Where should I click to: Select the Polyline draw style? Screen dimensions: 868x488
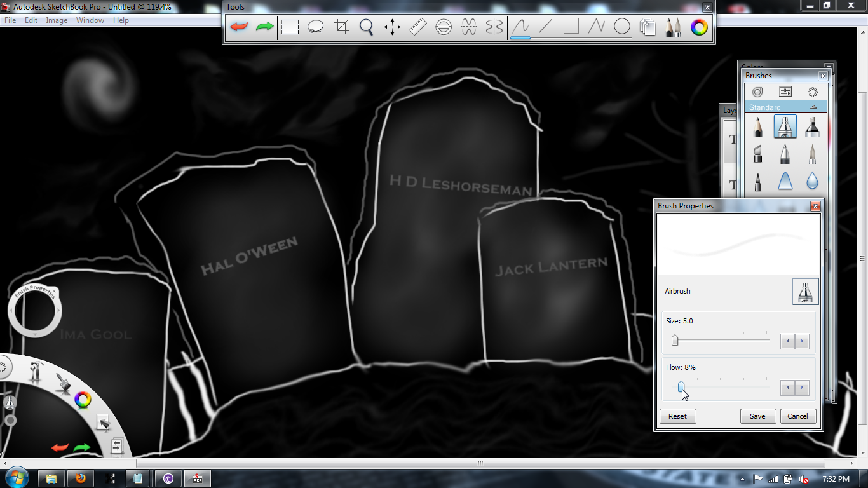[x=597, y=27]
